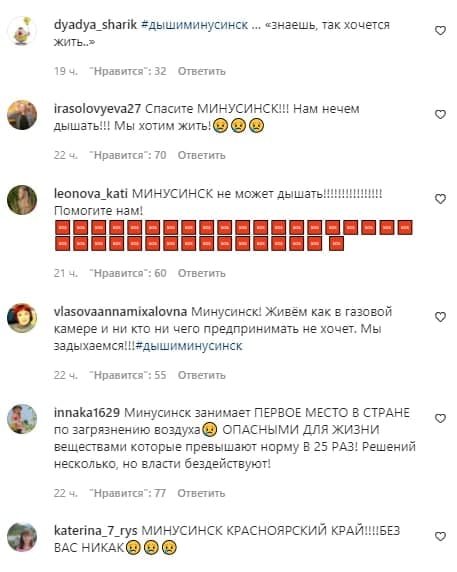Click the #дышиминусинск hashtag in dyadya_sharik's comment
This screenshot has height=572, width=457.
[x=194, y=25]
